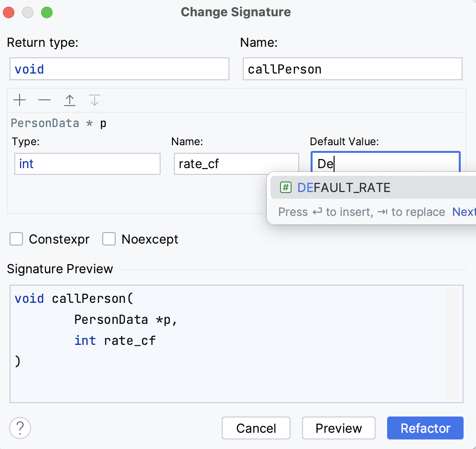Remove the selected parameter using the minus icon
The image size is (476, 449).
(x=44, y=100)
